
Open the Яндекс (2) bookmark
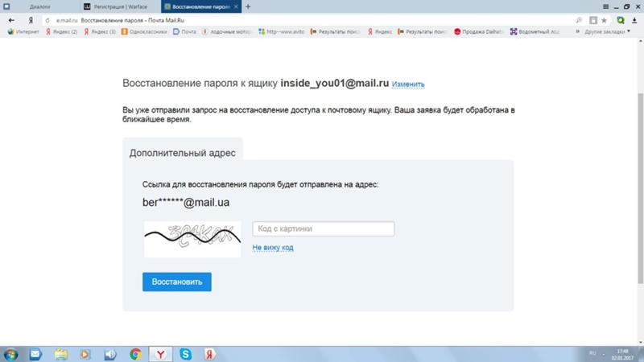61,31
